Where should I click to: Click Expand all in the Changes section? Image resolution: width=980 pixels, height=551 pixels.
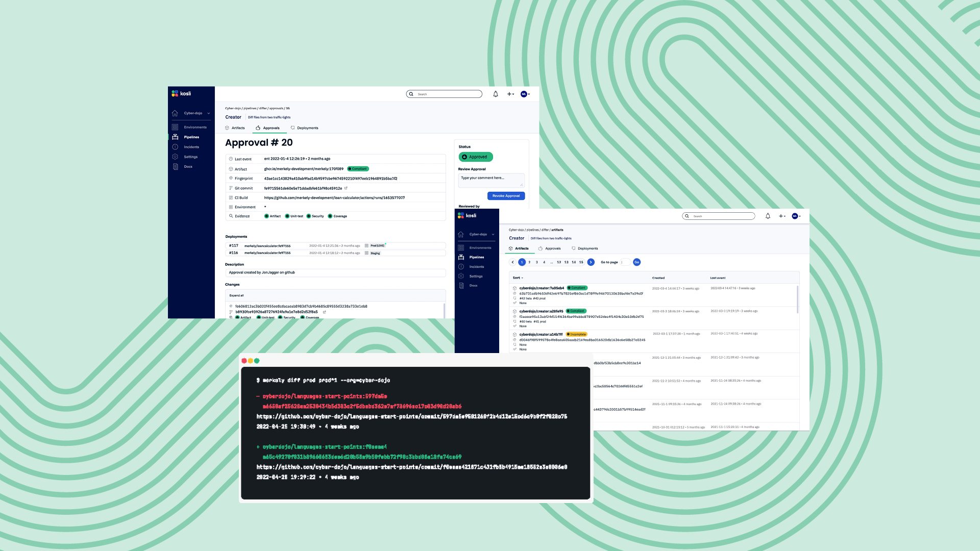(236, 295)
